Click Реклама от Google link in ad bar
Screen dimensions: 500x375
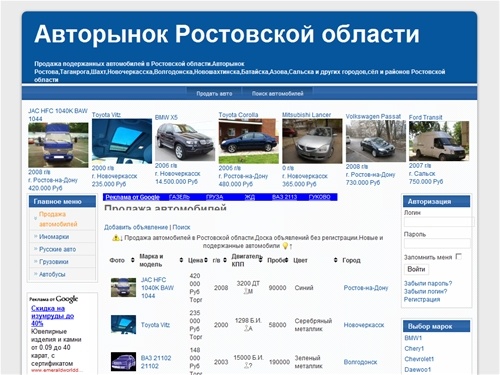click(x=133, y=197)
